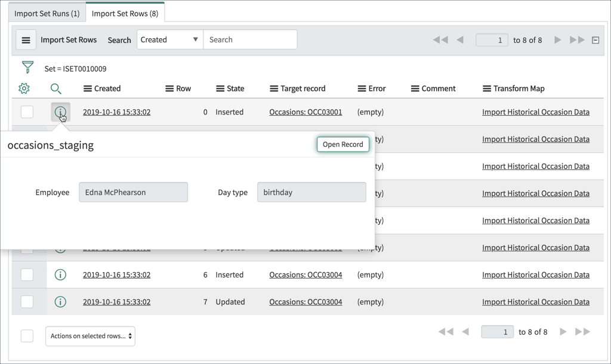611x364 pixels.
Task: Switch to the Import Set Runs tab
Action: point(47,13)
